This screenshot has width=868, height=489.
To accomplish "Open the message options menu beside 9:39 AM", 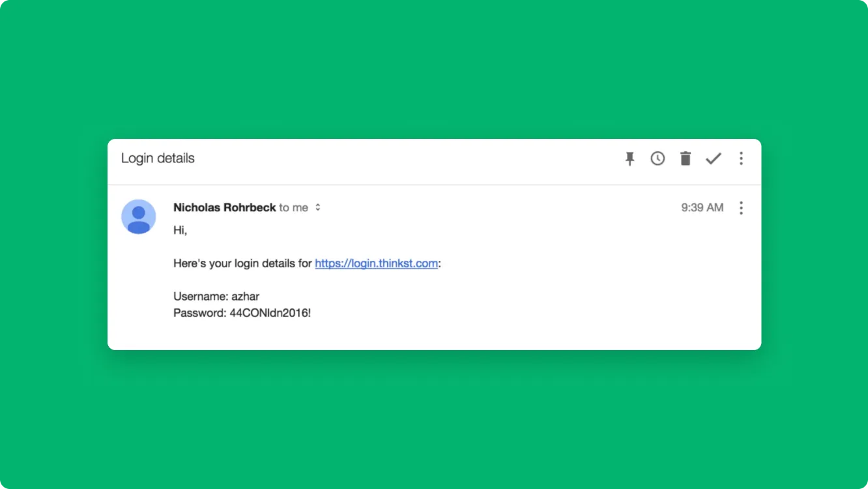I will 741,208.
